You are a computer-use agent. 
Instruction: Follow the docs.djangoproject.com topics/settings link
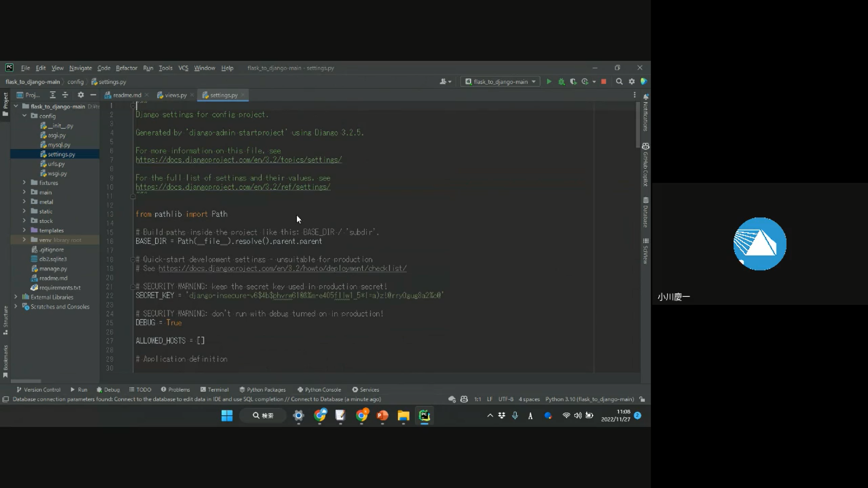(x=238, y=160)
